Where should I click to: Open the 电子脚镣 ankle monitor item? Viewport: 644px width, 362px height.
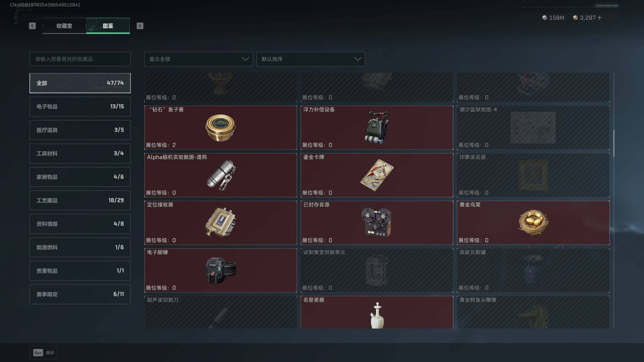coord(221,270)
